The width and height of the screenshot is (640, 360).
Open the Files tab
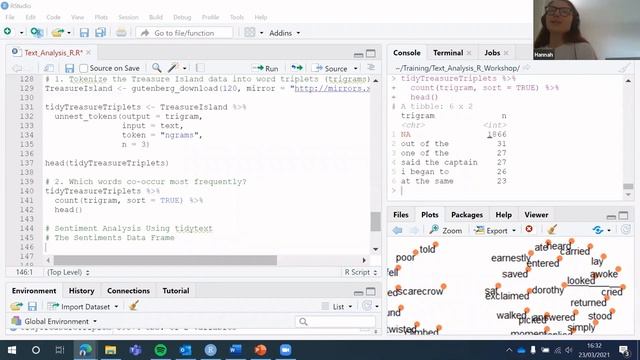400,215
